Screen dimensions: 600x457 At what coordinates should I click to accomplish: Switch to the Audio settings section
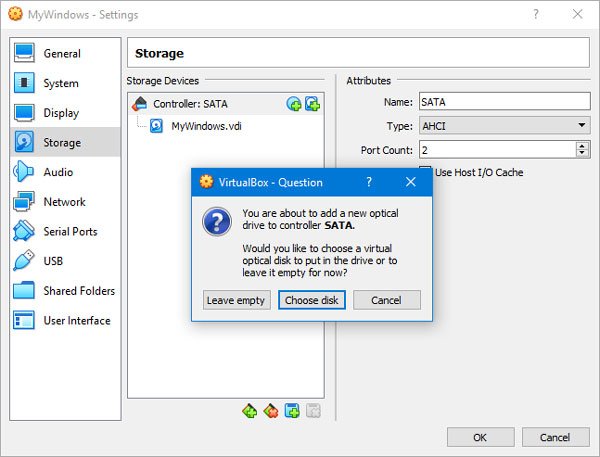coord(58,172)
